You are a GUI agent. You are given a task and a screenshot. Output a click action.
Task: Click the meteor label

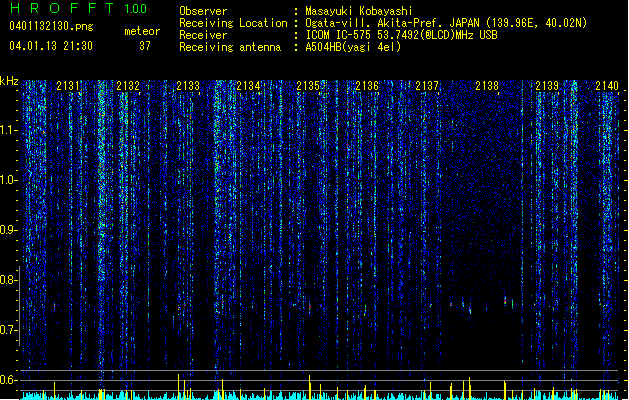pyautogui.click(x=142, y=31)
